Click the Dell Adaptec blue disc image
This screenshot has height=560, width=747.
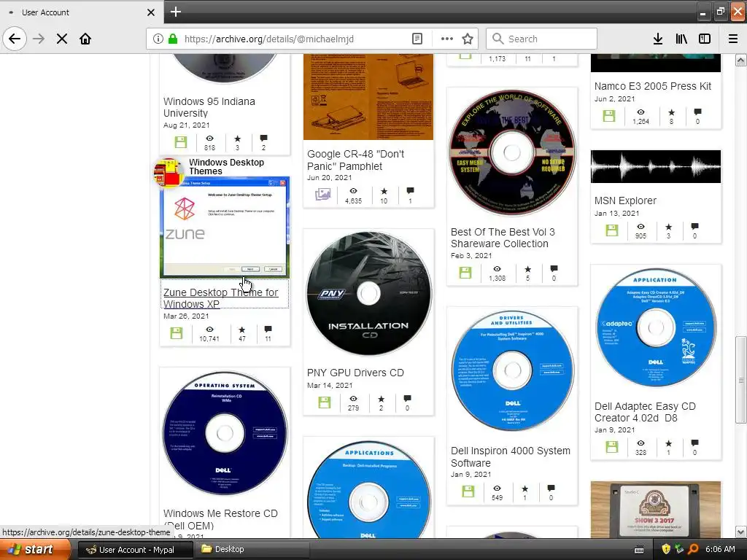(656, 327)
